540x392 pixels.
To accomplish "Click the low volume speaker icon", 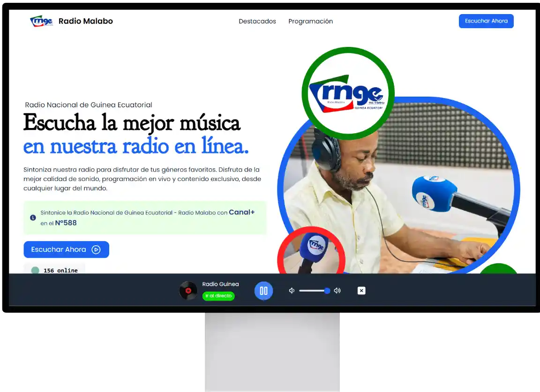I will (x=292, y=291).
